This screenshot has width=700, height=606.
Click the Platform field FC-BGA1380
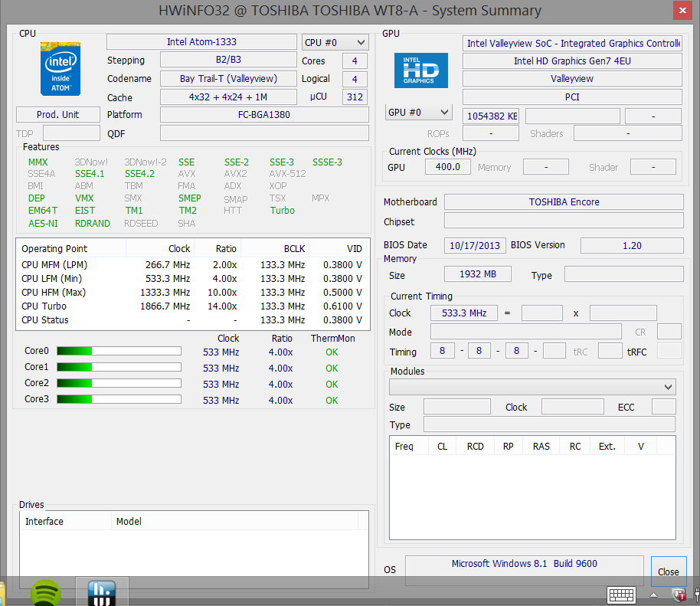[x=264, y=115]
